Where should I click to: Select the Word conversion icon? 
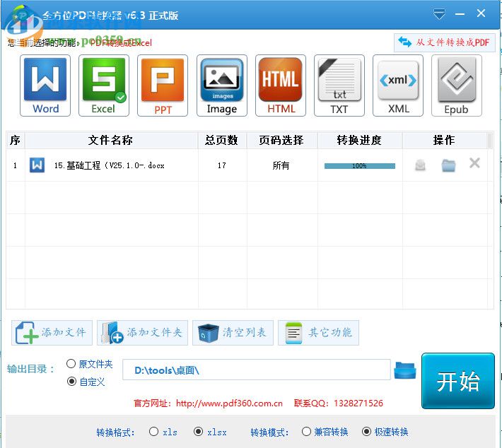tap(45, 86)
